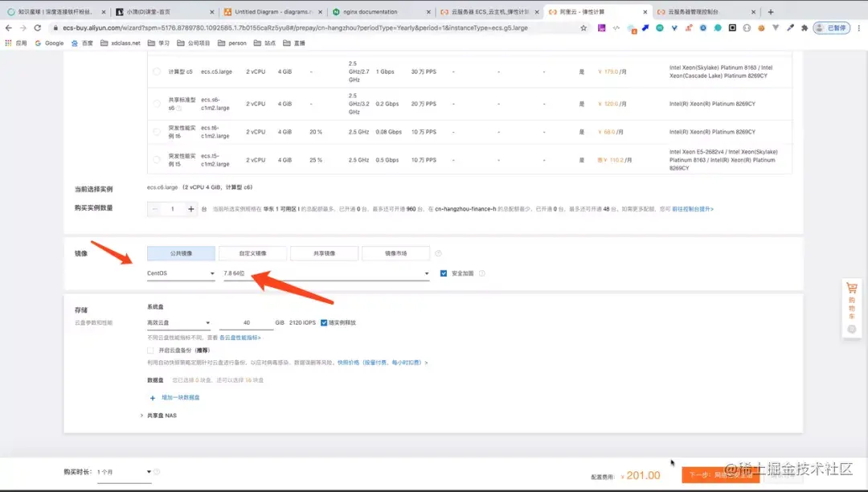Open the paused profile avatar button

point(832,27)
